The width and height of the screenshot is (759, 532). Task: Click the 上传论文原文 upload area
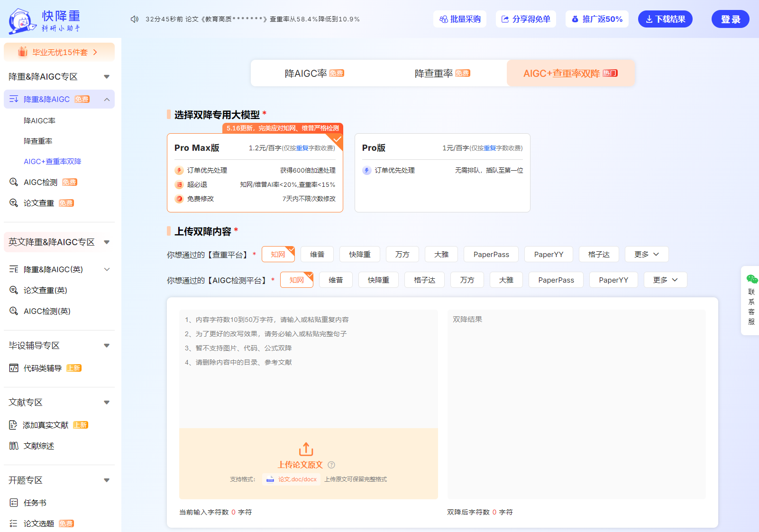[x=309, y=464]
